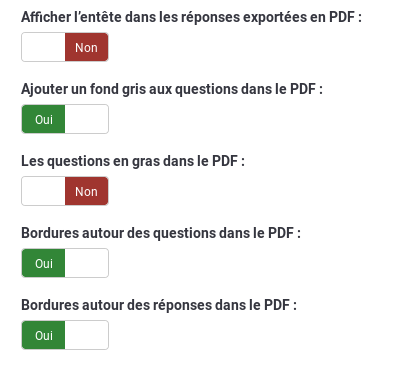
Task: Click green Oui half under fond gris
Action: 43,119
